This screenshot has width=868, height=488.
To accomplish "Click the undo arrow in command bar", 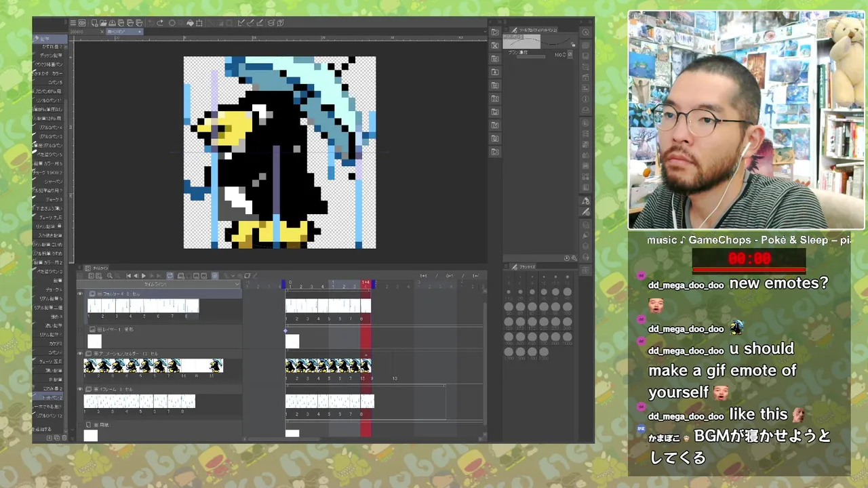I will click(x=151, y=23).
